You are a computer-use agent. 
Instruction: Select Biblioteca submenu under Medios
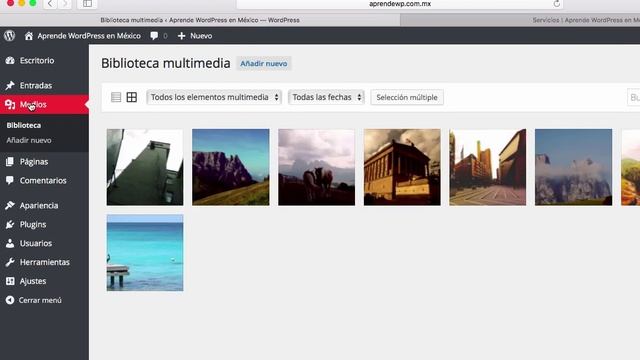pyautogui.click(x=24, y=125)
